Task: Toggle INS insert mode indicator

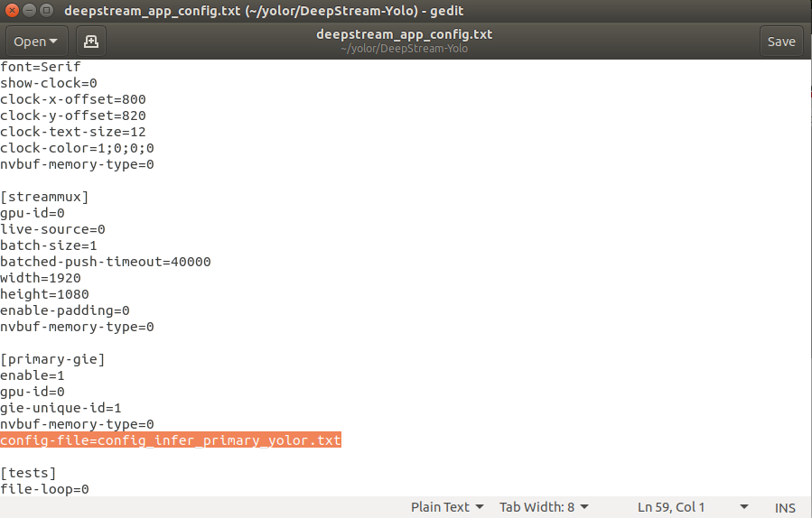Action: [785, 508]
